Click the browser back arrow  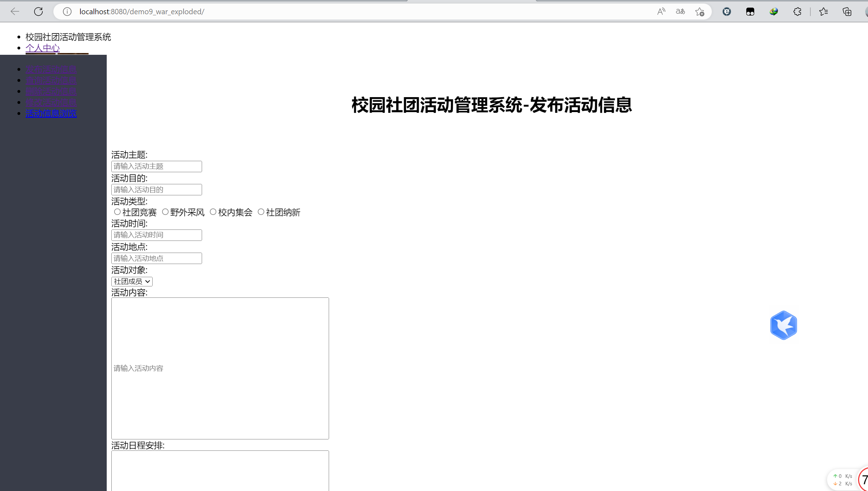(15, 11)
